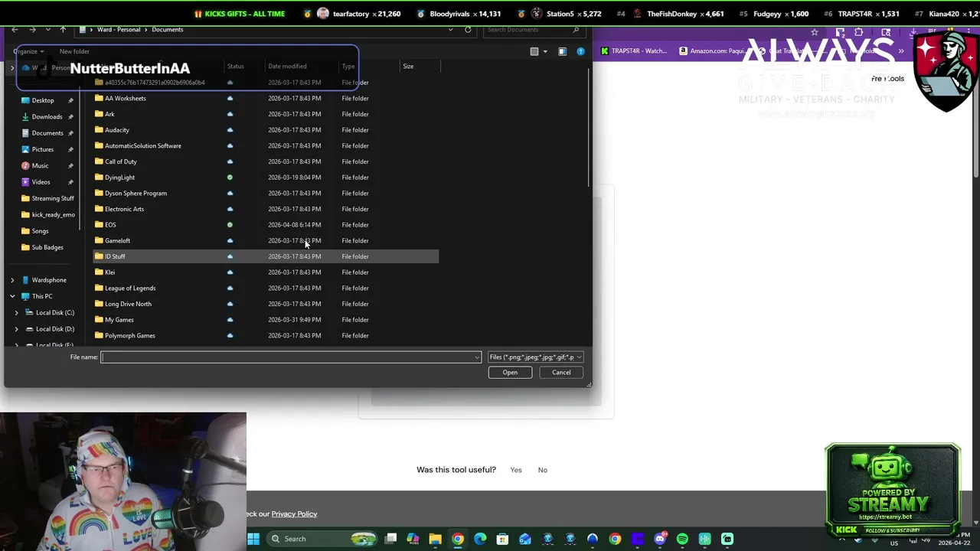The height and width of the screenshot is (551, 980).
Task: Expand Local Disk (D:) node
Action: (17, 329)
